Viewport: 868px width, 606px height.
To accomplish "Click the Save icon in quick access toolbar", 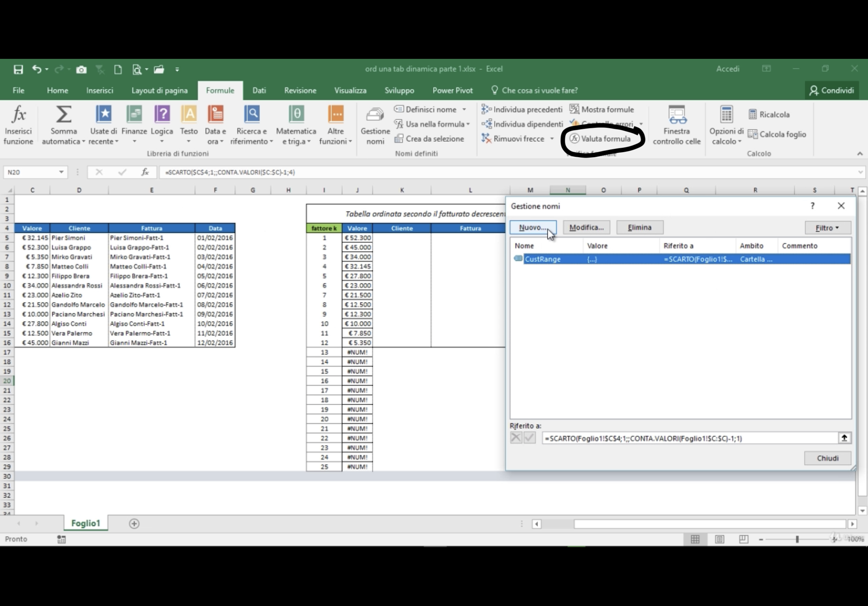I will tap(18, 69).
